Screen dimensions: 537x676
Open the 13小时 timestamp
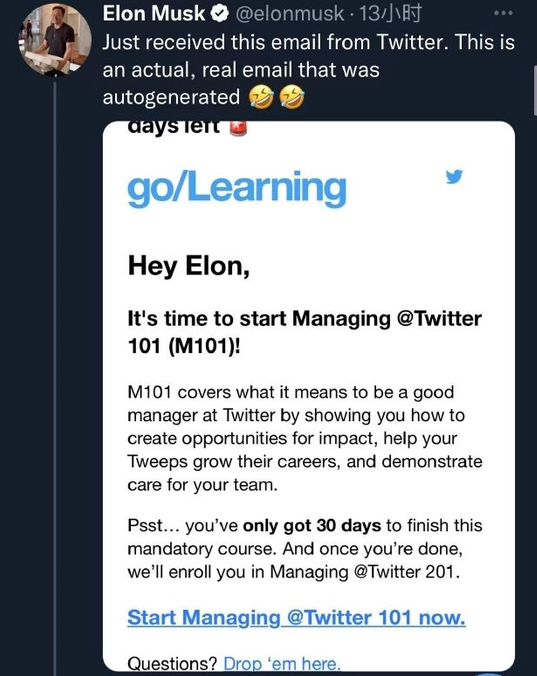389,14
